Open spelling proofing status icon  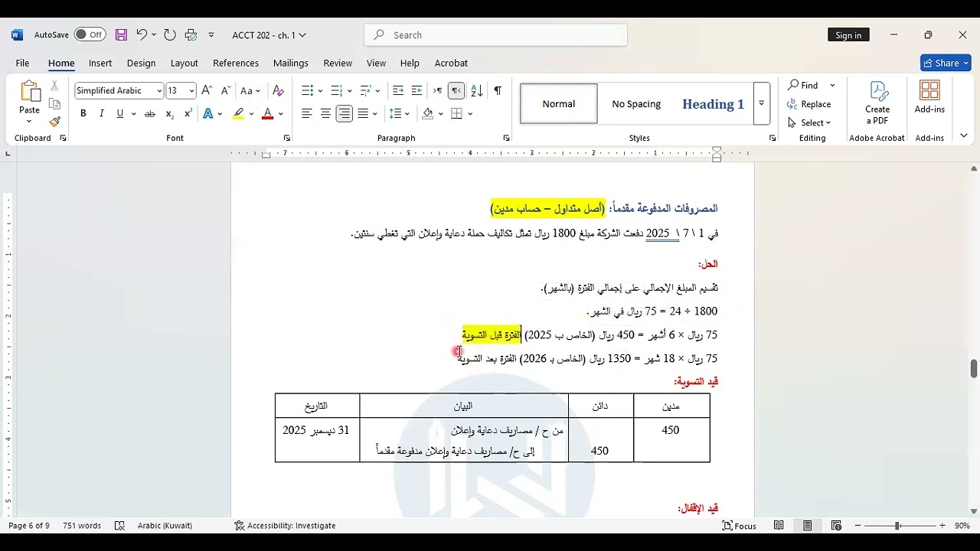[119, 526]
